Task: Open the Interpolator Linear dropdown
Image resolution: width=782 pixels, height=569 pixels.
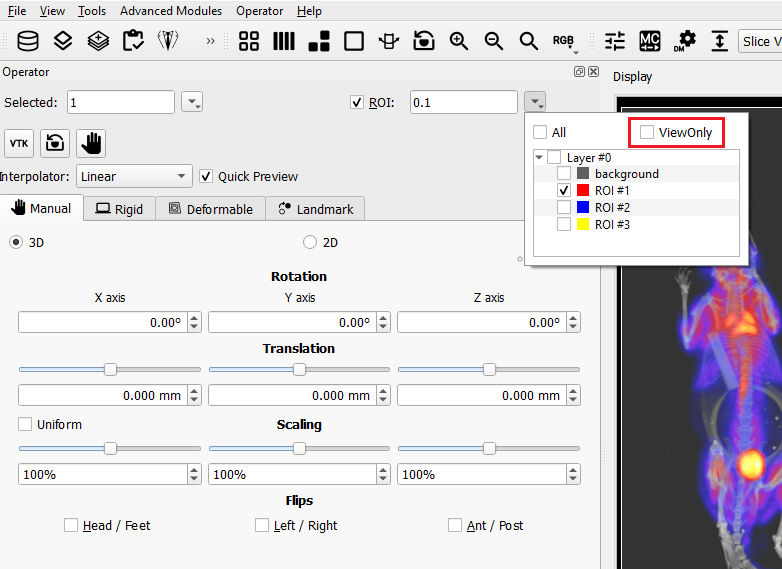Action: pos(134,176)
